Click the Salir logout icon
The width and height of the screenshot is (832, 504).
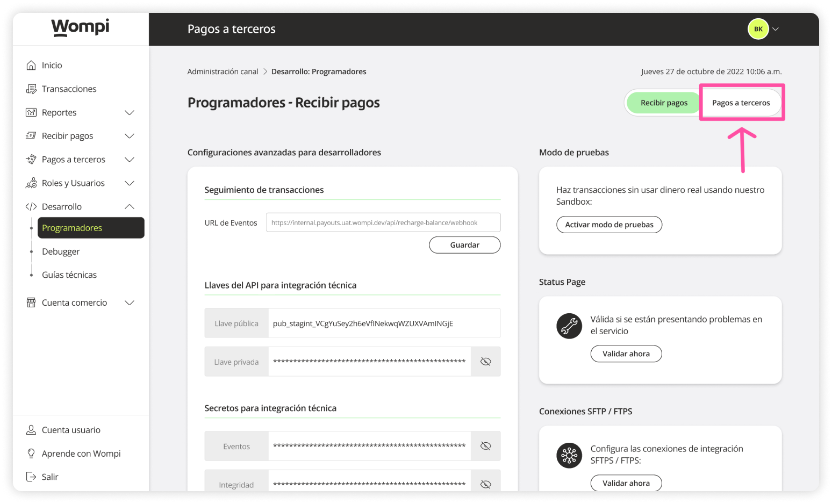click(31, 477)
